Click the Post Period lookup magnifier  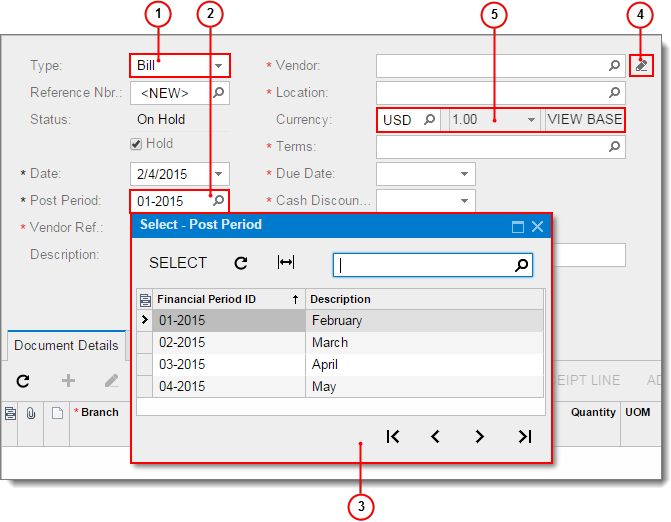pyautogui.click(x=219, y=200)
